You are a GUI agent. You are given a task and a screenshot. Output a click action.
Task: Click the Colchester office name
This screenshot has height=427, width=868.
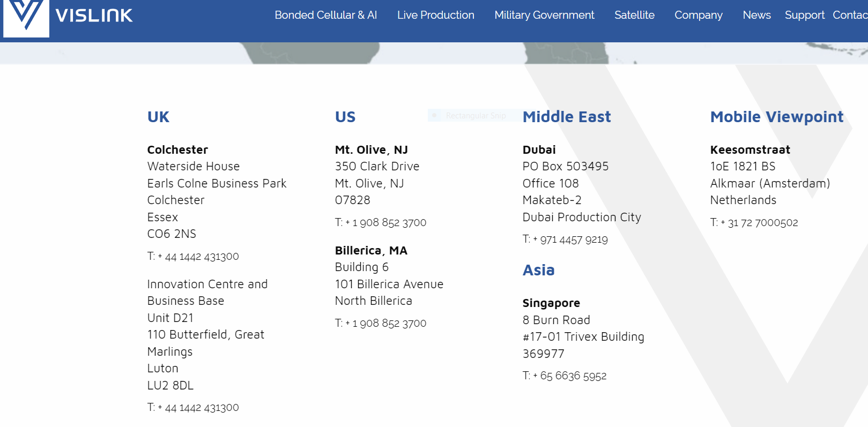click(177, 149)
